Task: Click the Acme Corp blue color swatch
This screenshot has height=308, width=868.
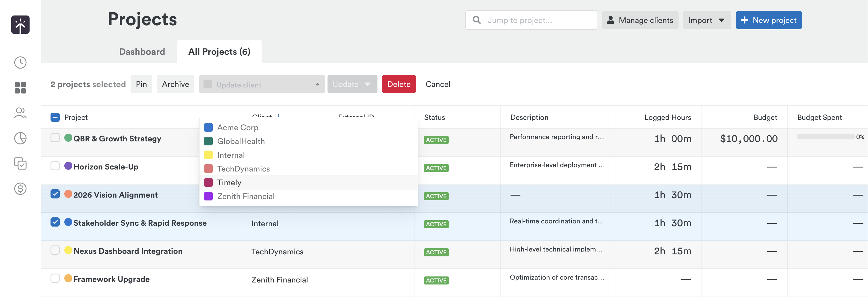Action: point(208,128)
